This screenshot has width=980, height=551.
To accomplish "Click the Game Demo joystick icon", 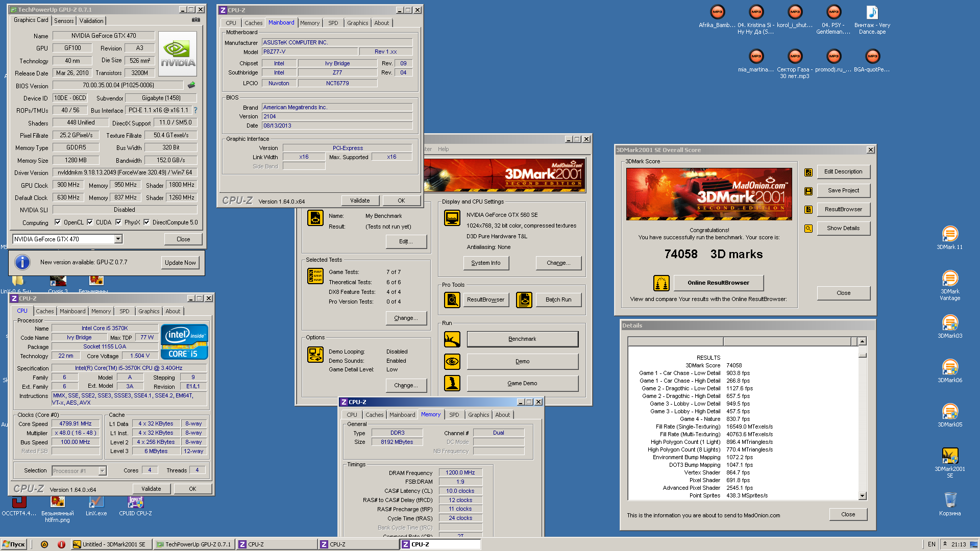I will (x=452, y=383).
